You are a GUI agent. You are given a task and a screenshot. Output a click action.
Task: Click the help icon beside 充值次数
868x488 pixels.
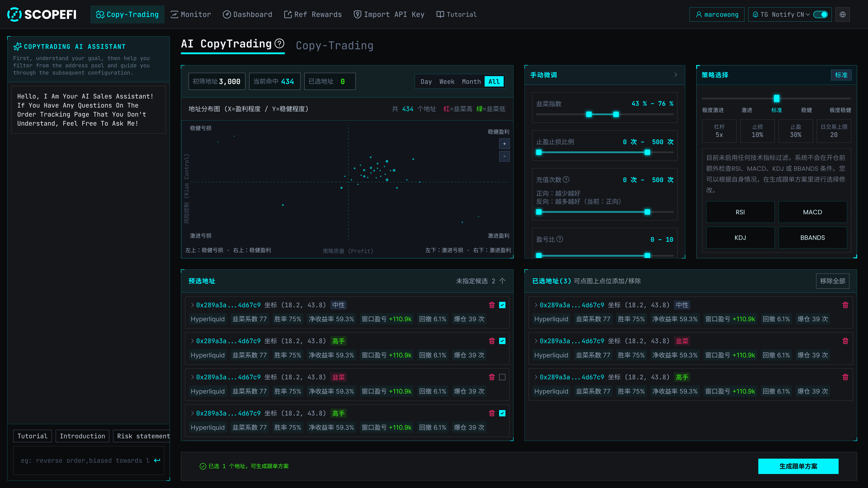pos(566,180)
